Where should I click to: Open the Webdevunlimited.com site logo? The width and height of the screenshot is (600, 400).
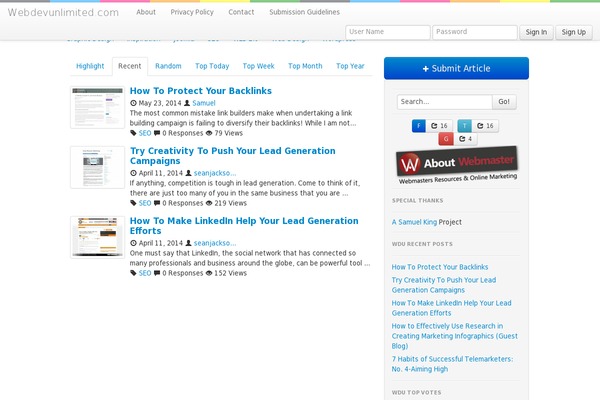[63, 12]
